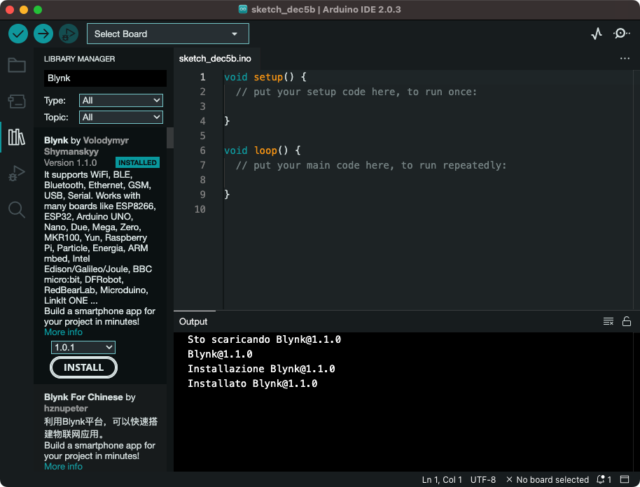Expand the Topic filter dropdown
Image resolution: width=640 pixels, height=487 pixels.
click(x=120, y=117)
